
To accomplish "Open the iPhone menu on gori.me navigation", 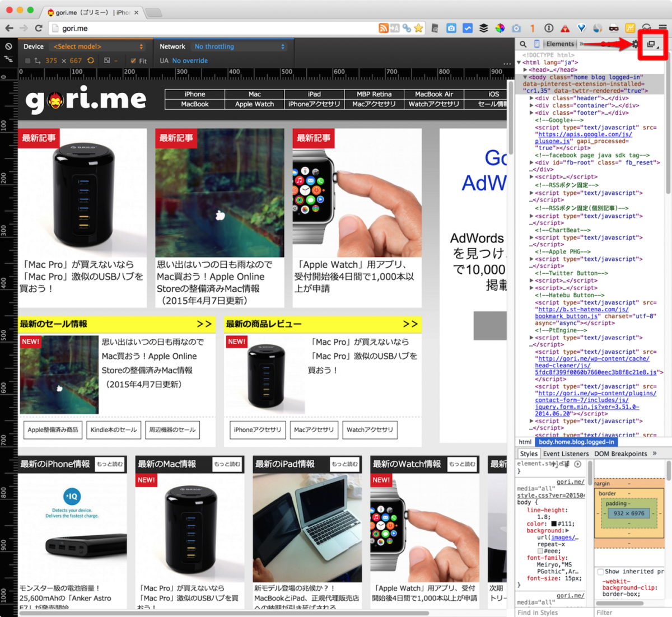I will click(x=194, y=94).
